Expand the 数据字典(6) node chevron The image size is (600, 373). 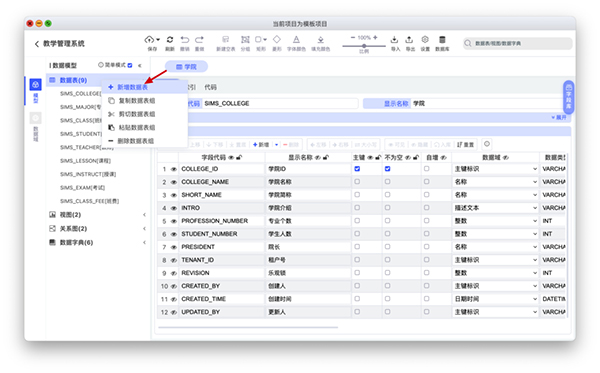(x=144, y=243)
